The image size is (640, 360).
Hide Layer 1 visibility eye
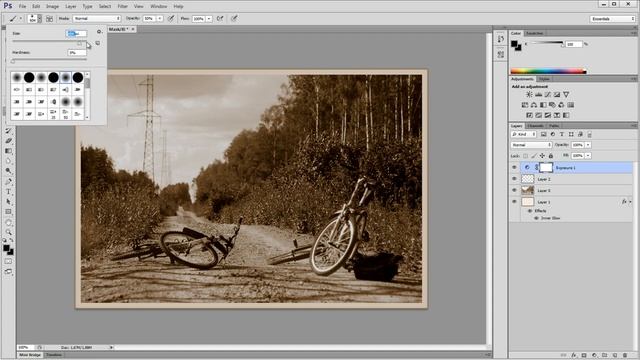pyautogui.click(x=514, y=202)
